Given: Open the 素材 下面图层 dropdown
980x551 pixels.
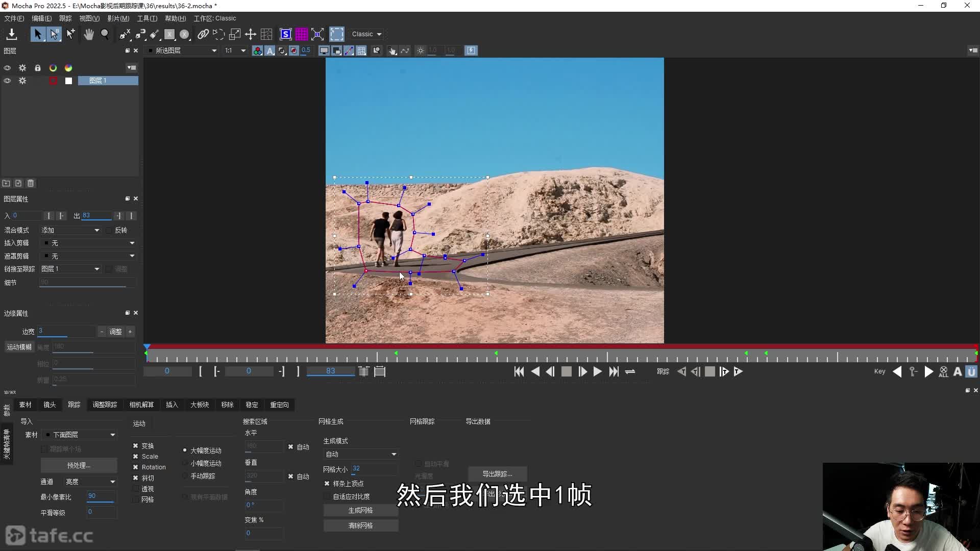Looking at the screenshot, I should [80, 435].
